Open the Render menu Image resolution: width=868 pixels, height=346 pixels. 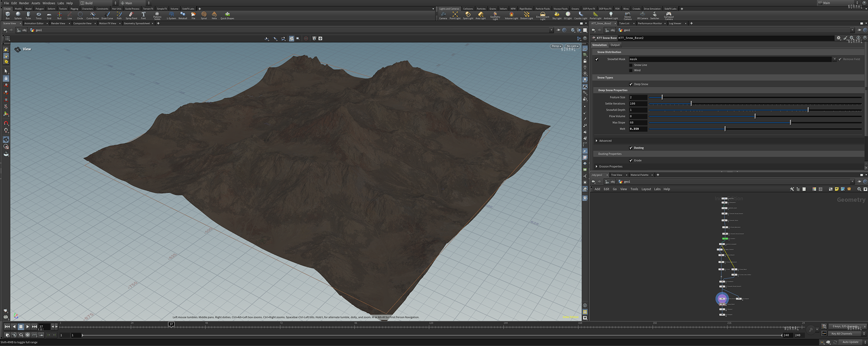coord(24,3)
